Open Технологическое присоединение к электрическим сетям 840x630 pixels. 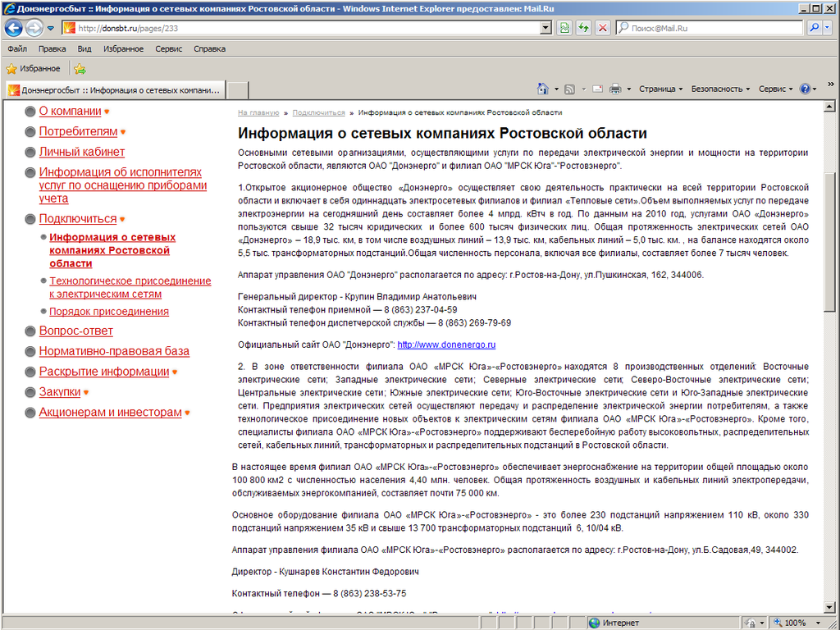coord(130,288)
